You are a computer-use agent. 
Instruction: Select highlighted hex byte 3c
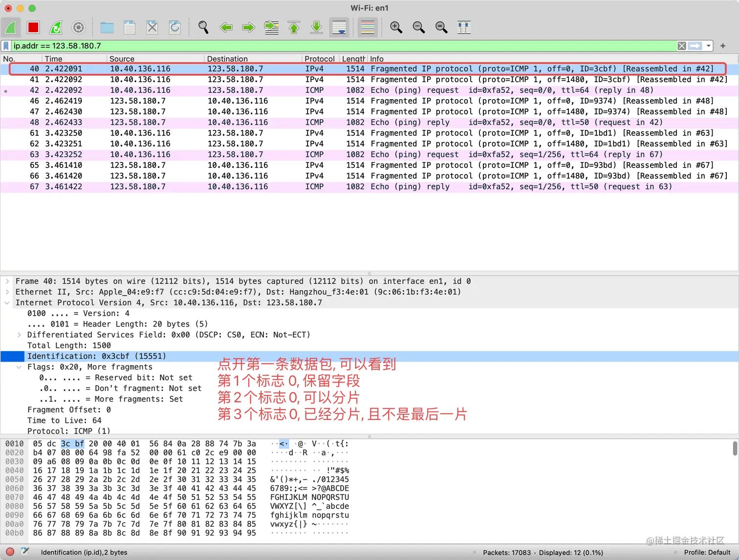click(x=65, y=444)
